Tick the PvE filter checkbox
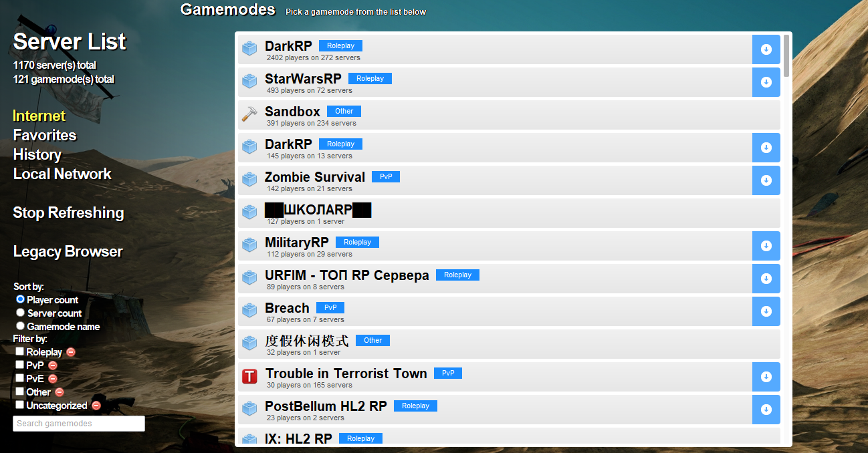 20,378
